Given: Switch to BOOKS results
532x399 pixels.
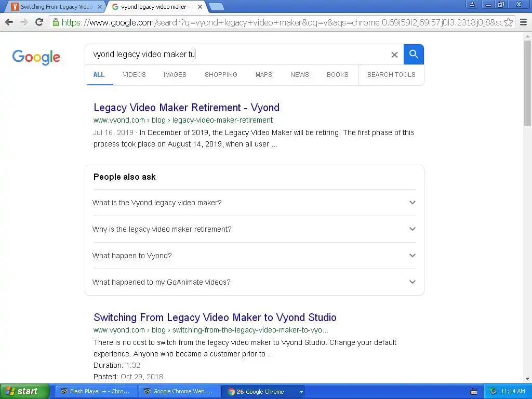Looking at the screenshot, I should (338, 75).
